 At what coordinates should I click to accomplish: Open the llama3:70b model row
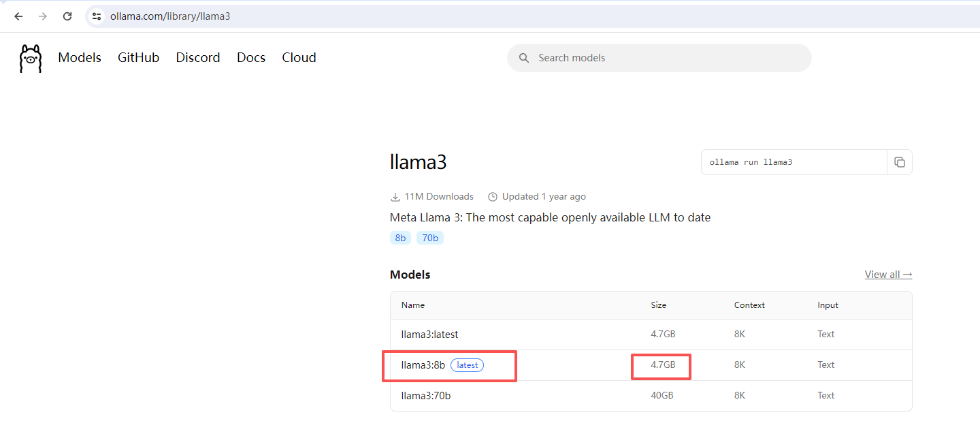click(425, 396)
